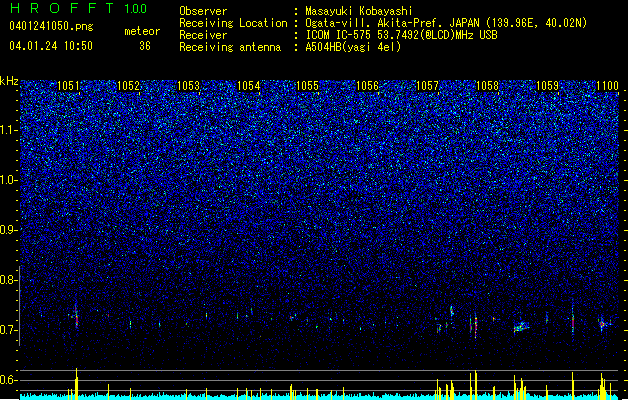Click the version number 1.0.0
629x400 pixels.
136,9
